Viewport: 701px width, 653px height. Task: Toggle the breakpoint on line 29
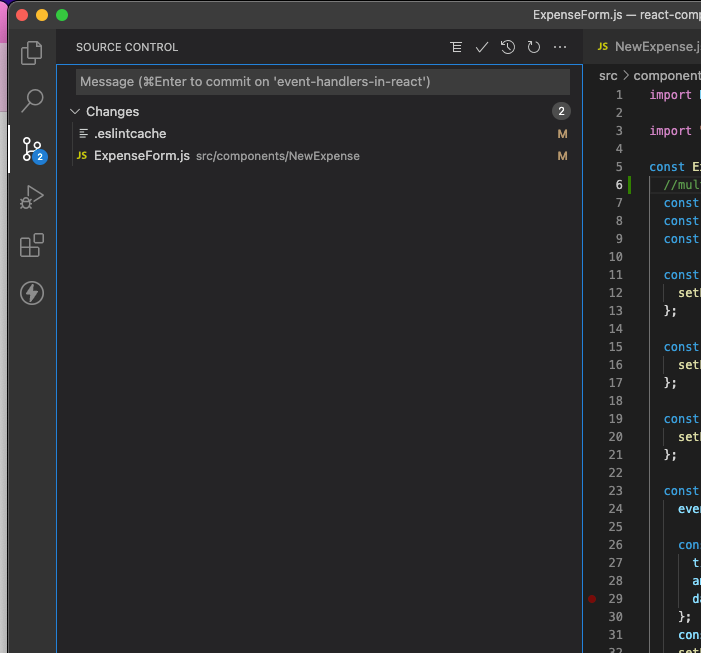(x=591, y=599)
